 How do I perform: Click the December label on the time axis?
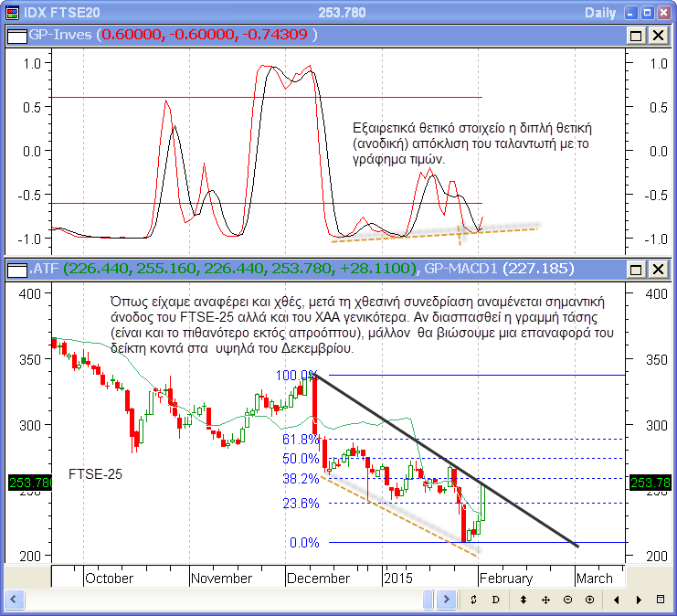click(x=318, y=578)
